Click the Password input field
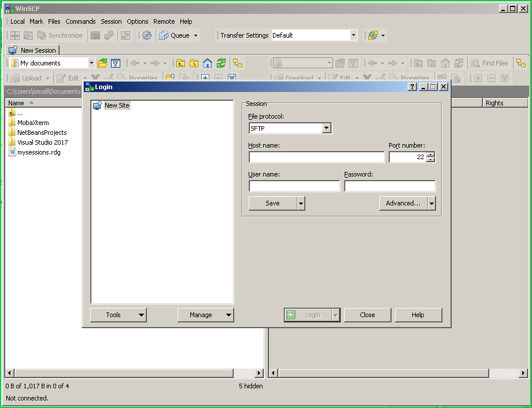Screen dimensions: 532x408 [x=390, y=186]
